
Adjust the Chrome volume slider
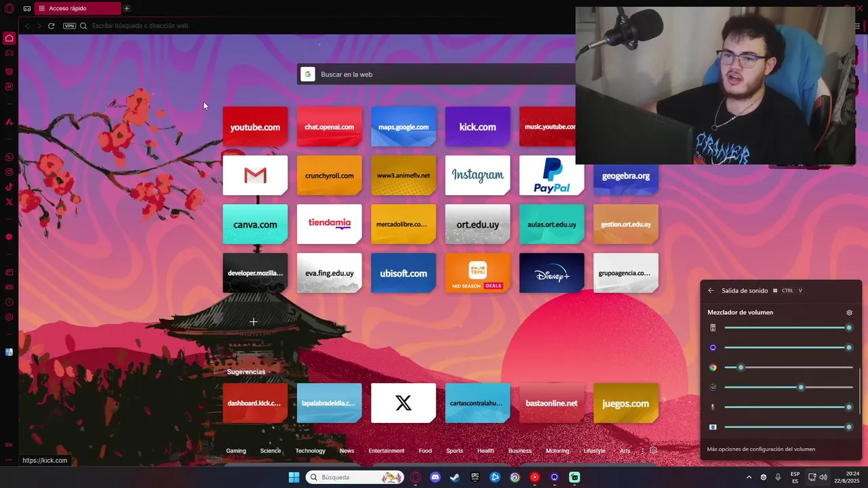(x=789, y=367)
